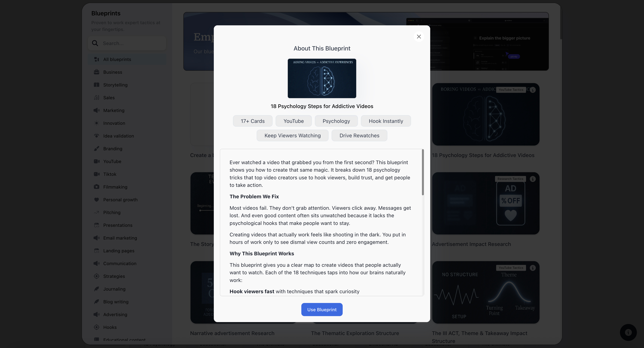Select the Branding pen icon

tap(97, 149)
